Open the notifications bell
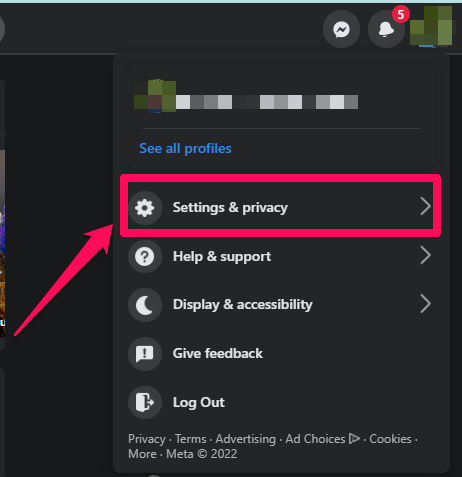This screenshot has height=477, width=462. [x=386, y=29]
